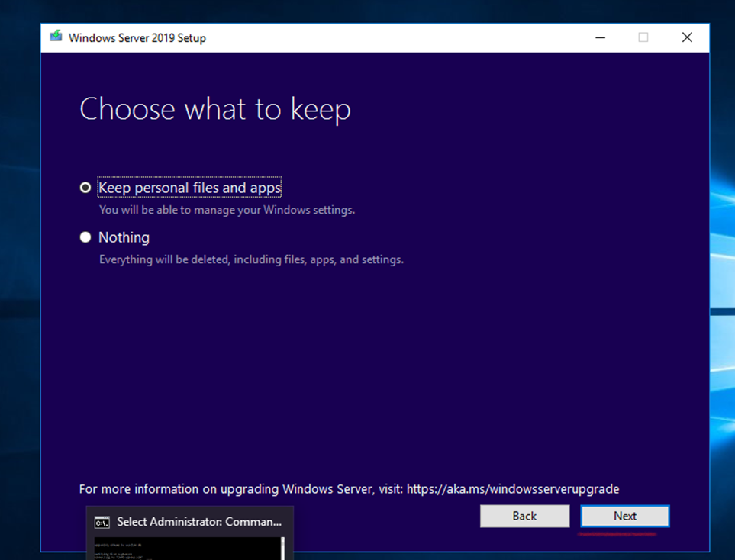This screenshot has height=560, width=735.
Task: Minimize the Windows Server 2019 Setup window
Action: (599, 37)
